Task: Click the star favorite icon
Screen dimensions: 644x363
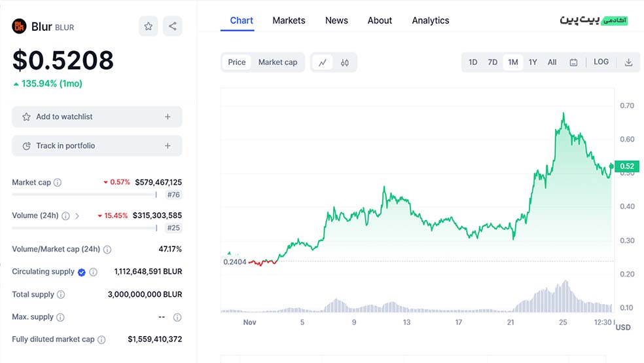Action: [149, 26]
